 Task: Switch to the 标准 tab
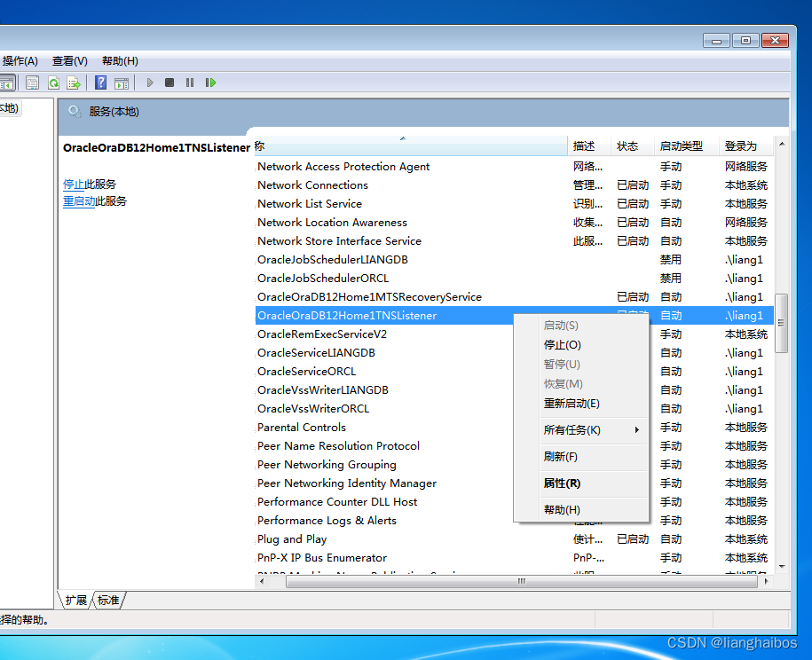tap(108, 600)
